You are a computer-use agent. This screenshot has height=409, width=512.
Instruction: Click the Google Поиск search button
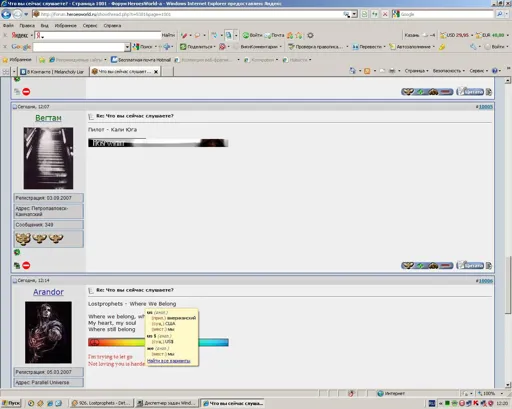pos(143,47)
